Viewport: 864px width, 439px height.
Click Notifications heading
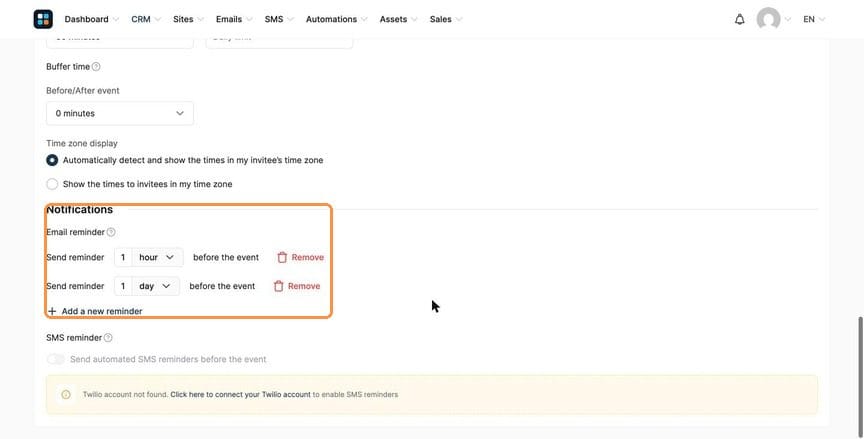coord(79,210)
